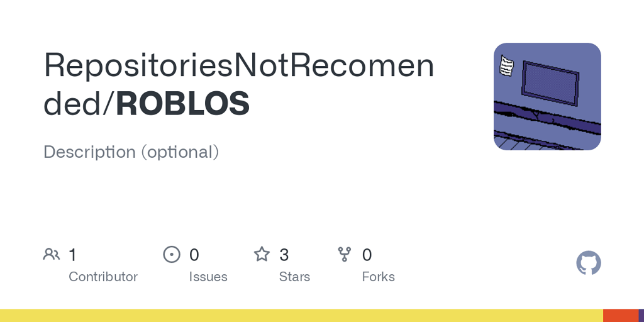Click the GitHub Octocat logo
This screenshot has width=644, height=322.
coord(589,263)
